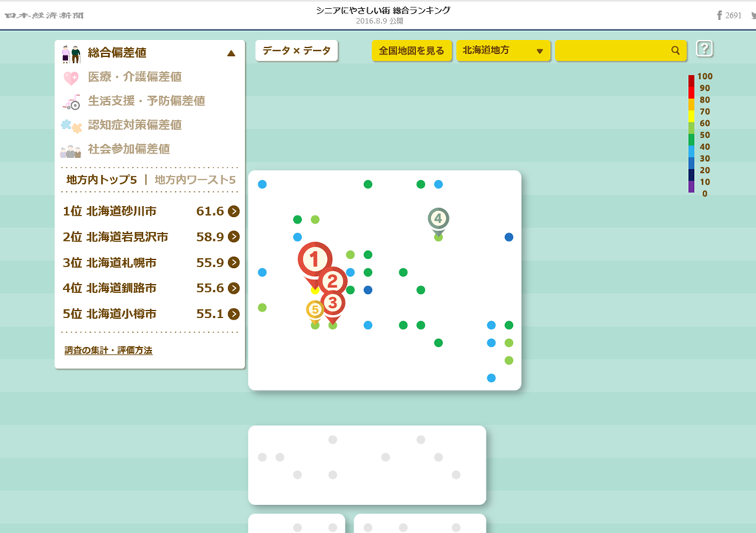This screenshot has width=756, height=533.
Task: Expand the 北海道小樽市 ranking arrow
Action: coord(233,314)
